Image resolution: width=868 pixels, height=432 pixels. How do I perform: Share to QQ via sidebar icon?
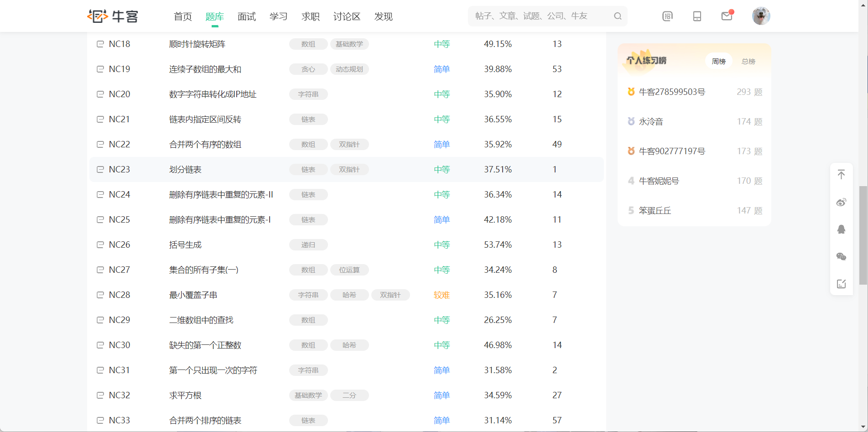[841, 229]
